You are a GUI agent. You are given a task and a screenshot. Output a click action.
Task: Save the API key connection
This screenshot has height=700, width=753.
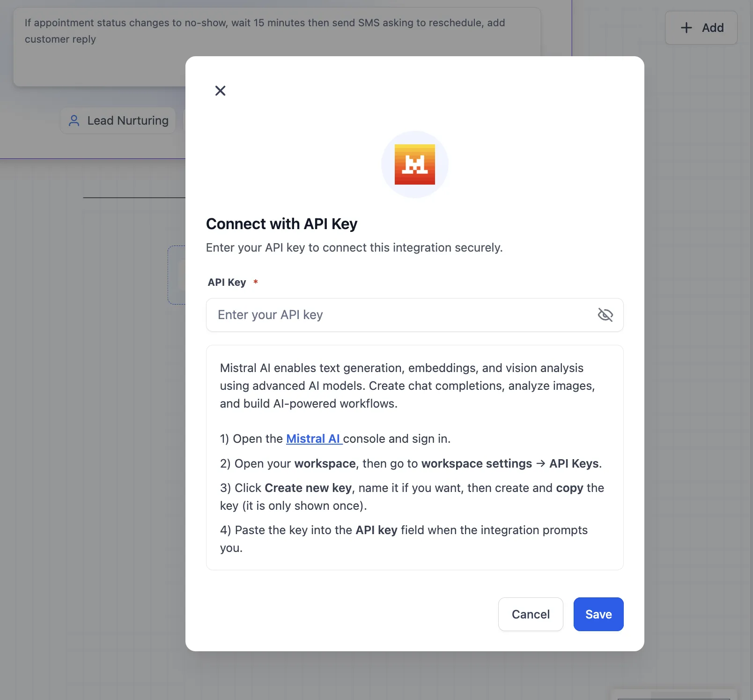pos(598,614)
